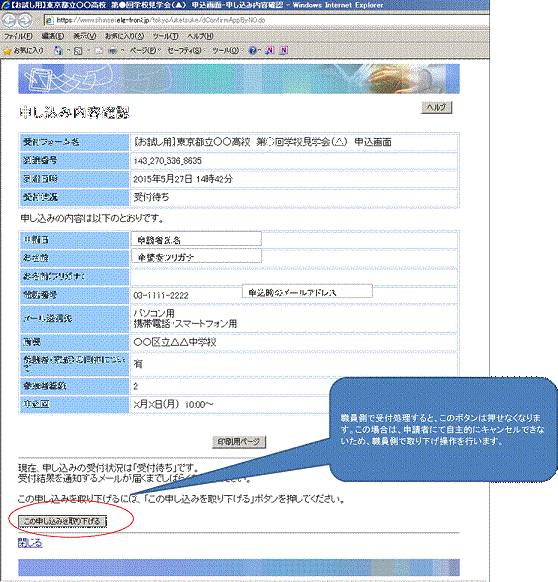Click the Read Mail icon
Screen dimensions: 558x582
[x=99, y=50]
